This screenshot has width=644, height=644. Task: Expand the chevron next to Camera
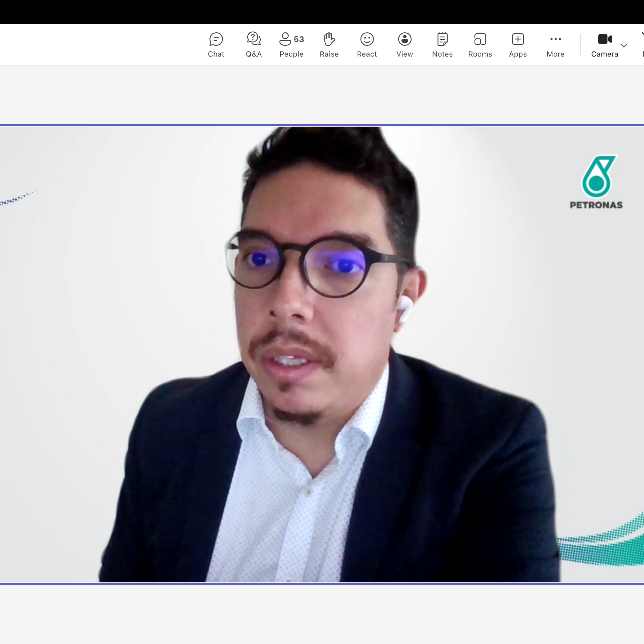(624, 45)
